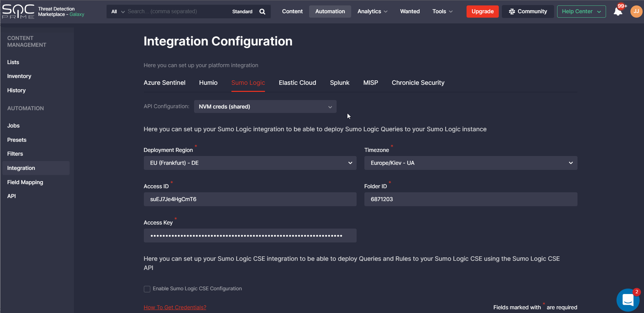Open Community via the Slack icon
Image resolution: width=644 pixels, height=313 pixels.
tap(512, 12)
